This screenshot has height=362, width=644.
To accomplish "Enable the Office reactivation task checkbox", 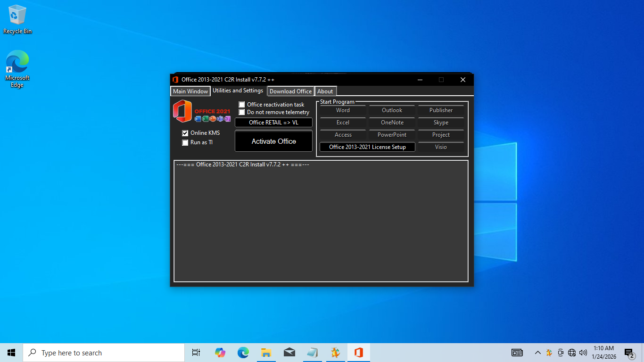I will pyautogui.click(x=242, y=105).
